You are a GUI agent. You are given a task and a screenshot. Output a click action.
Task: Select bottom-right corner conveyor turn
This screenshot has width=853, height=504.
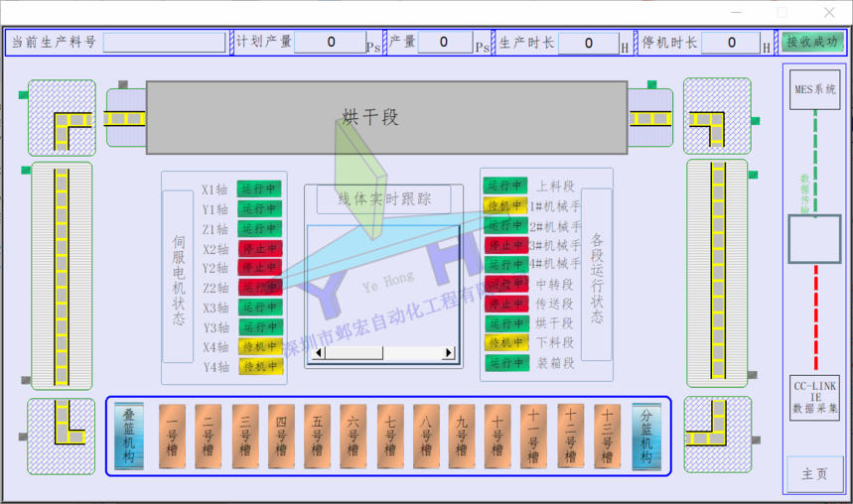[x=718, y=435]
